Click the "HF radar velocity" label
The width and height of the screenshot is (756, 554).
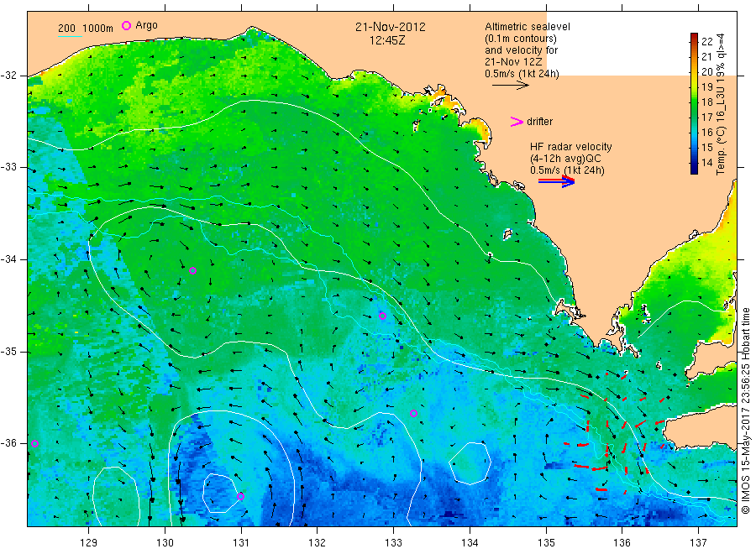pos(571,147)
